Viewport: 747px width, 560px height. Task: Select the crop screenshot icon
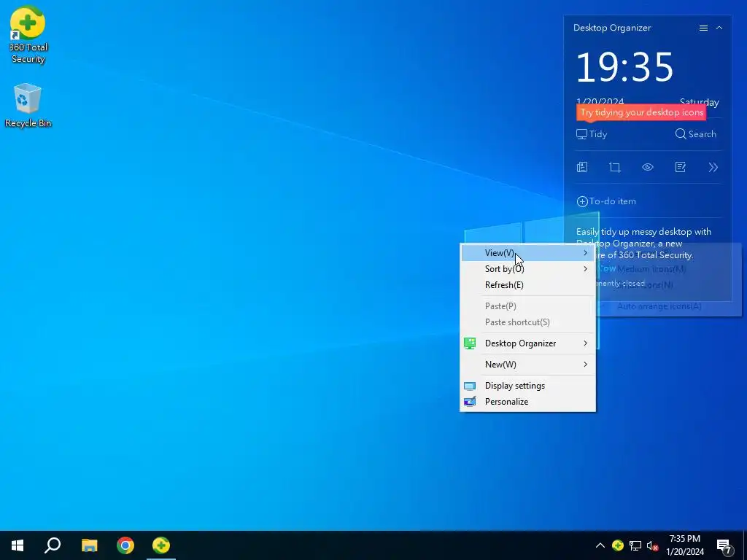point(615,167)
